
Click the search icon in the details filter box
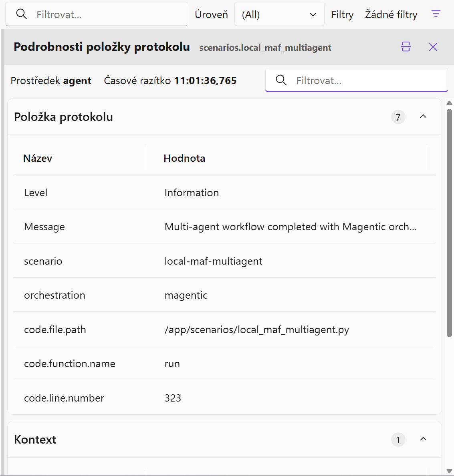(x=281, y=80)
